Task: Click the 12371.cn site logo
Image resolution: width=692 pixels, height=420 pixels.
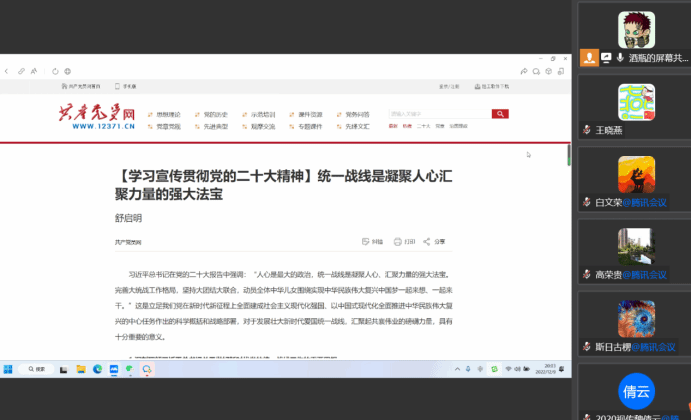Action: 96,115
